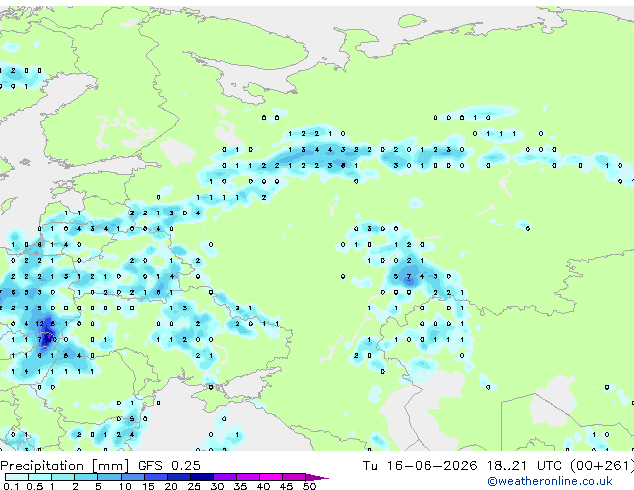This screenshot has height=490, width=634.
Task: Click the 25–30 mm dark blue legend color
Action: pos(202,477)
